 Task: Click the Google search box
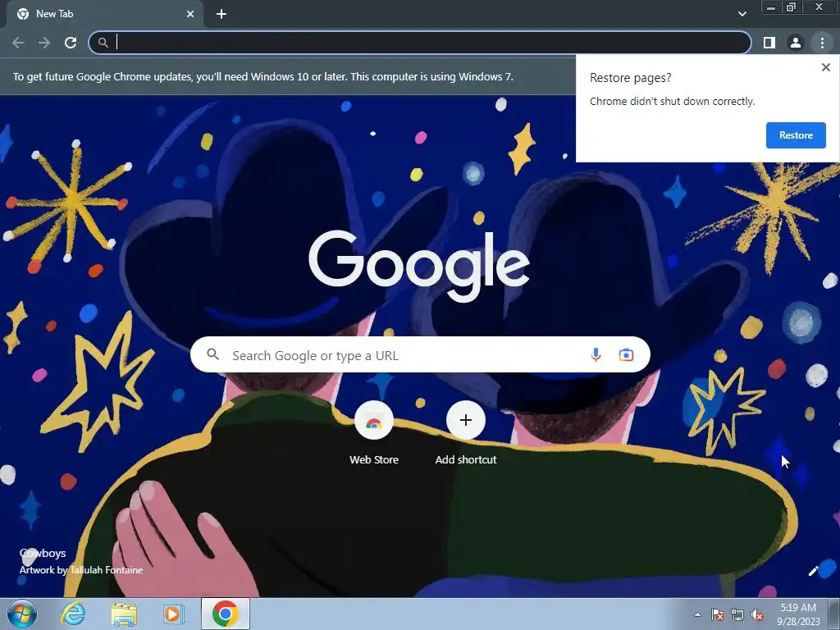420,354
